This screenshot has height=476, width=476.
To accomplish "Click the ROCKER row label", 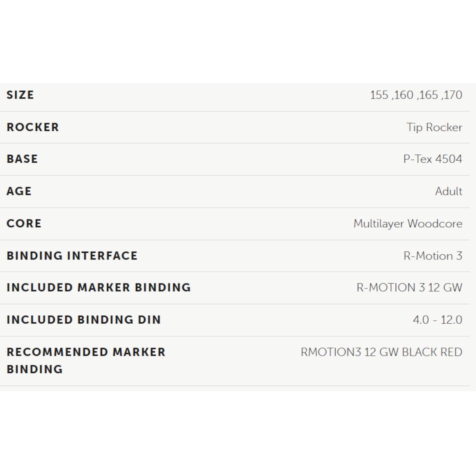I will (33, 127).
